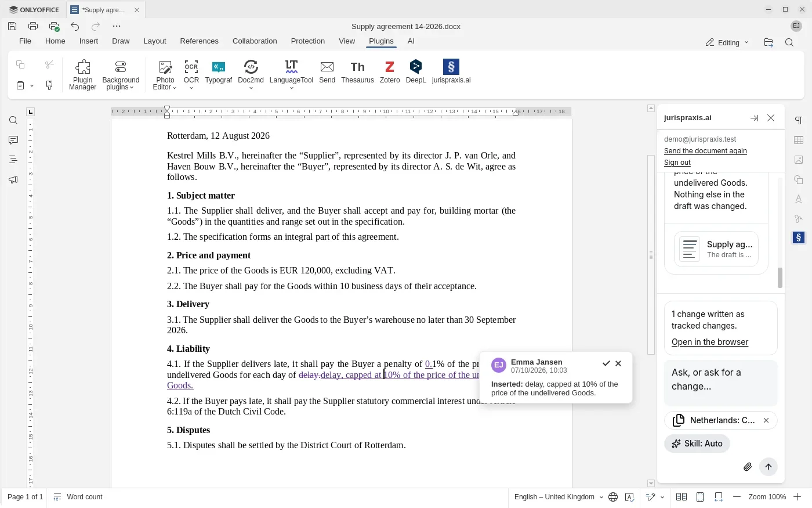The height and width of the screenshot is (508, 812).
Task: Click the Copy style paintbrush icon
Action: point(49,85)
